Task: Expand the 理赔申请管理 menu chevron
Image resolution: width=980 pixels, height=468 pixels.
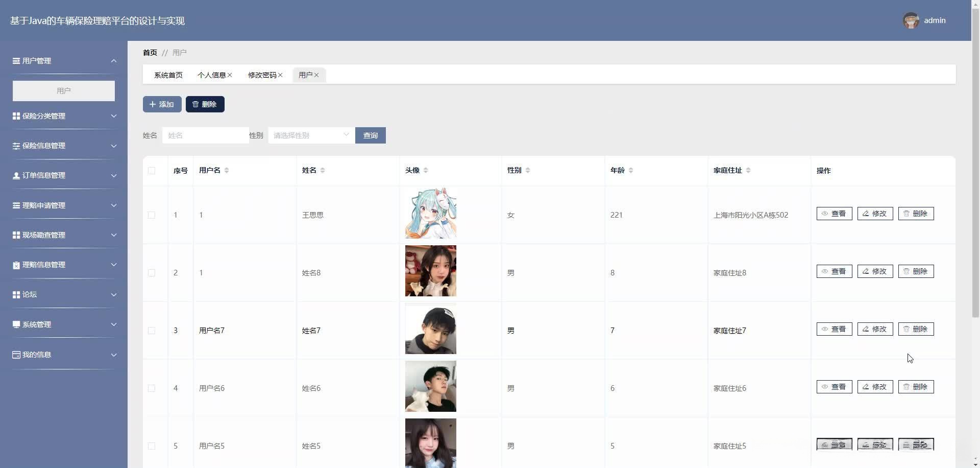Action: [x=114, y=205]
